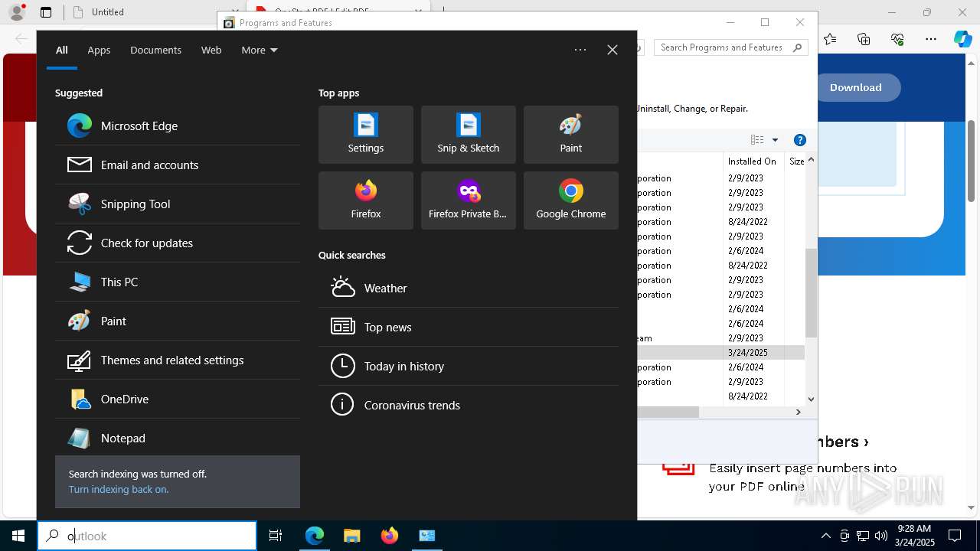Select Today in history quick search
Viewport: 980px width, 551px height.
pyautogui.click(x=469, y=367)
